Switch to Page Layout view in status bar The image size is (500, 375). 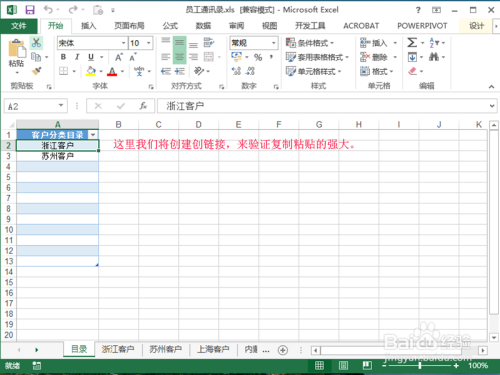click(x=343, y=366)
